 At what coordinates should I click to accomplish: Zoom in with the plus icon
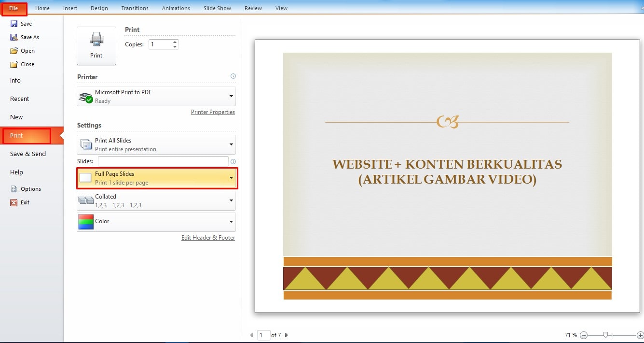tap(640, 335)
